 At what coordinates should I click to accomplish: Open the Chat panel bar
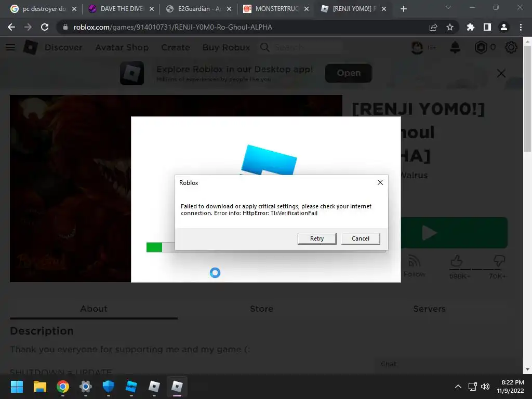(x=445, y=364)
